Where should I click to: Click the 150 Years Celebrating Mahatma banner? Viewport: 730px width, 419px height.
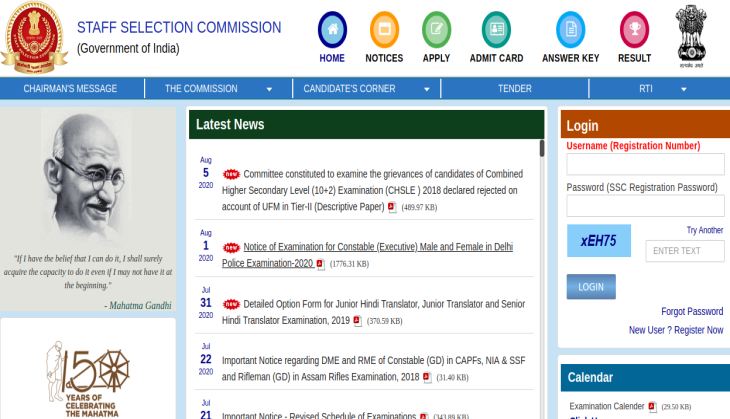tap(88, 378)
